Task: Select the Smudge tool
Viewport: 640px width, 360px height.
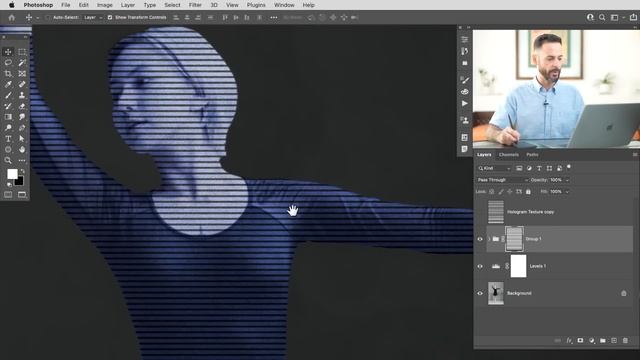Action: pos(22,117)
